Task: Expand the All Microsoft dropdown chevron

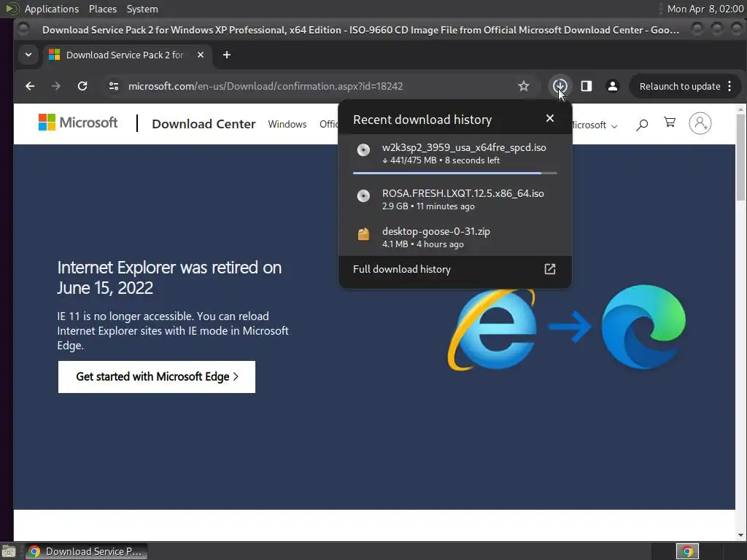Action: tap(614, 126)
